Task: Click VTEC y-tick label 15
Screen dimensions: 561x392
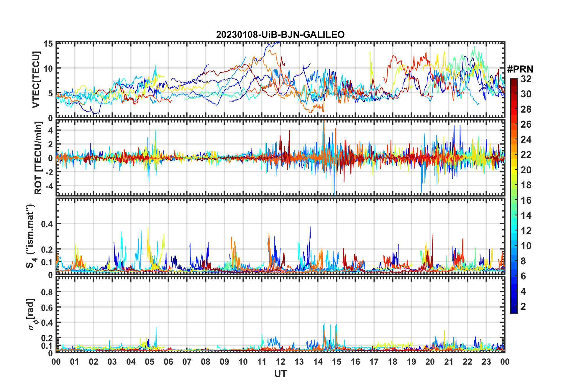Action: click(x=48, y=44)
